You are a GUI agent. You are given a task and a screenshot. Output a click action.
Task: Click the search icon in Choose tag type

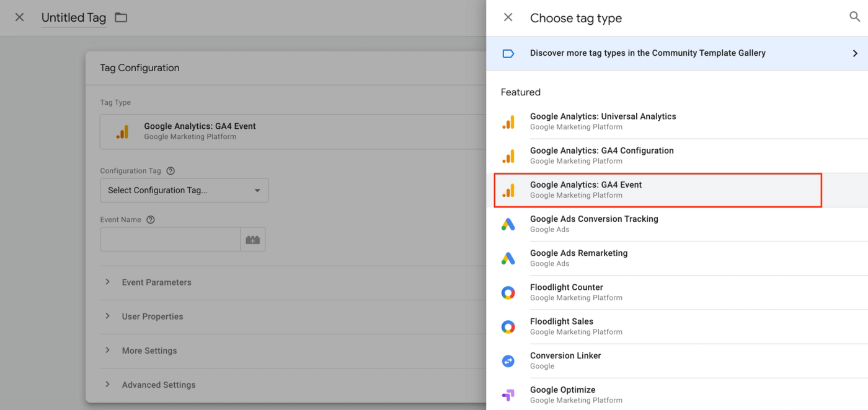click(x=854, y=17)
